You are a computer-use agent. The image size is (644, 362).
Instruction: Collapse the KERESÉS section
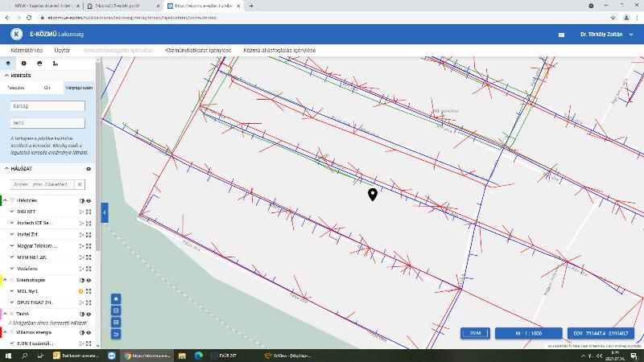(x=6, y=76)
